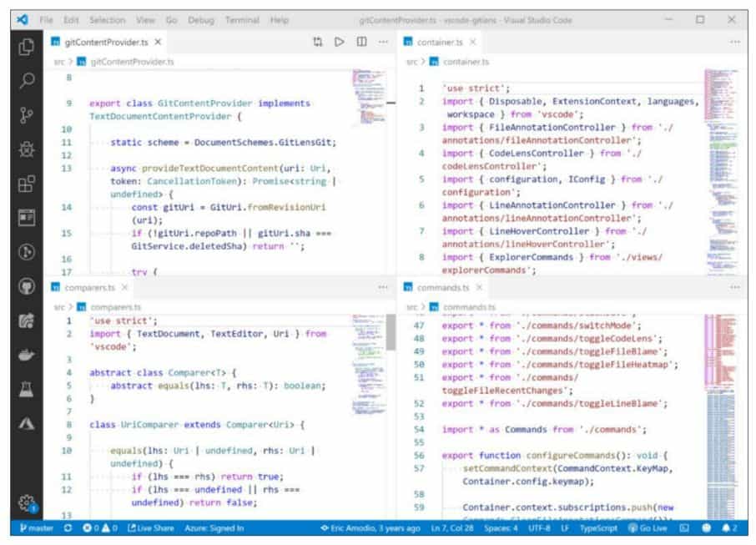Click comparers.ts in breadcrumb path
Image resolution: width=756 pixels, height=545 pixels.
pos(115,307)
